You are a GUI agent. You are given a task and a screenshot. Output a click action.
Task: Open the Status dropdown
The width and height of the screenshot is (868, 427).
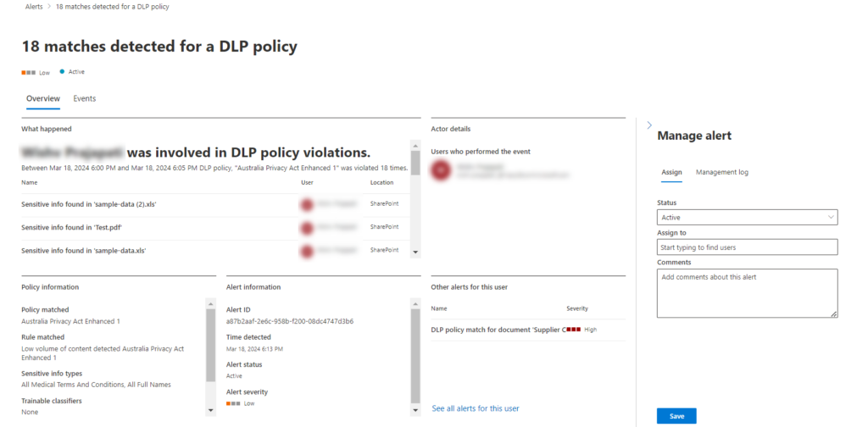click(747, 218)
